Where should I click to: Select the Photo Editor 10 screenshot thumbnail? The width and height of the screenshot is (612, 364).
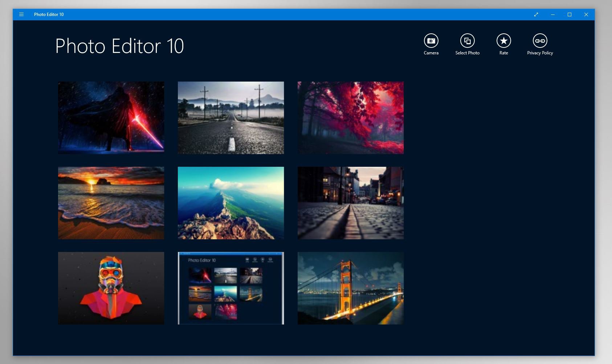[231, 288]
